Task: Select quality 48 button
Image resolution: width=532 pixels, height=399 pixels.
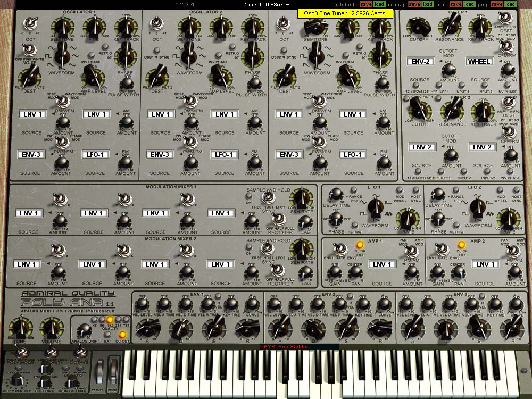Action: (94, 320)
